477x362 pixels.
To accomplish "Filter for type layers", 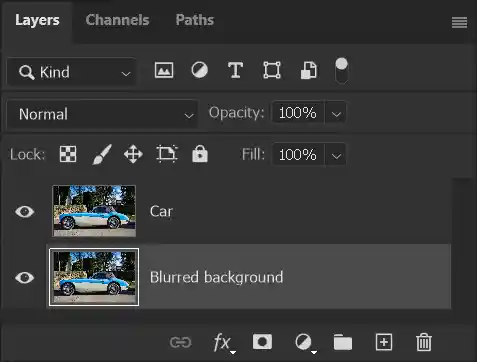I will pos(235,70).
